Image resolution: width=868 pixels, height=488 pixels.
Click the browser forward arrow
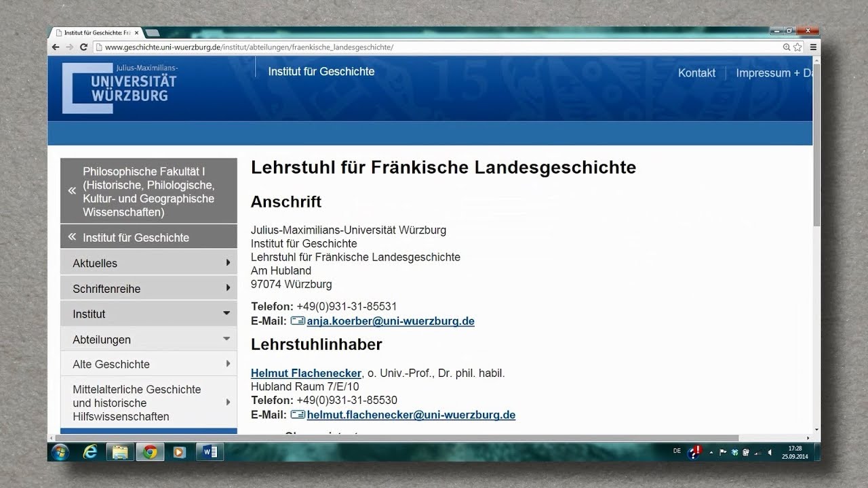pos(70,47)
